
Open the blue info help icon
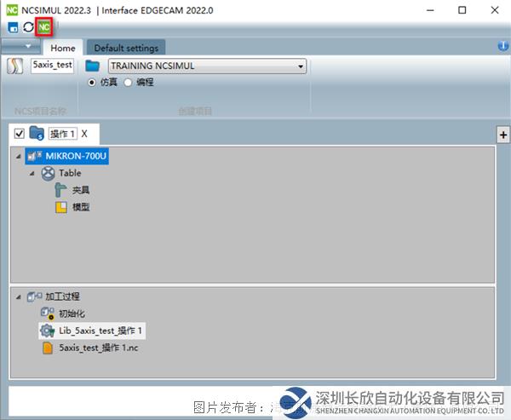pyautogui.click(x=502, y=46)
